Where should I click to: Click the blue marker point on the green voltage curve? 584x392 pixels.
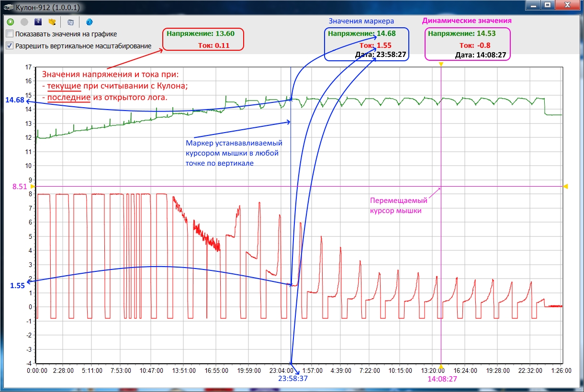click(x=291, y=100)
